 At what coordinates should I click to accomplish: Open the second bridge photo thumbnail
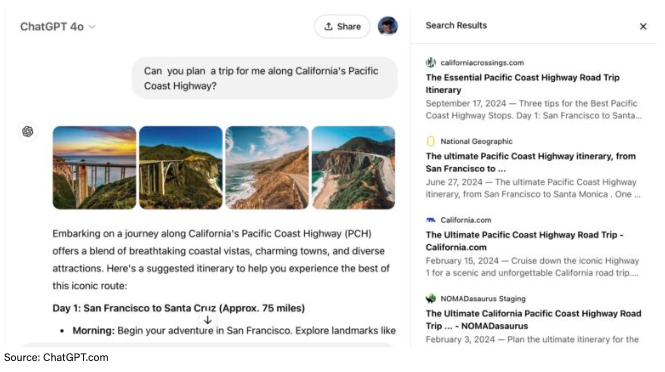[181, 168]
